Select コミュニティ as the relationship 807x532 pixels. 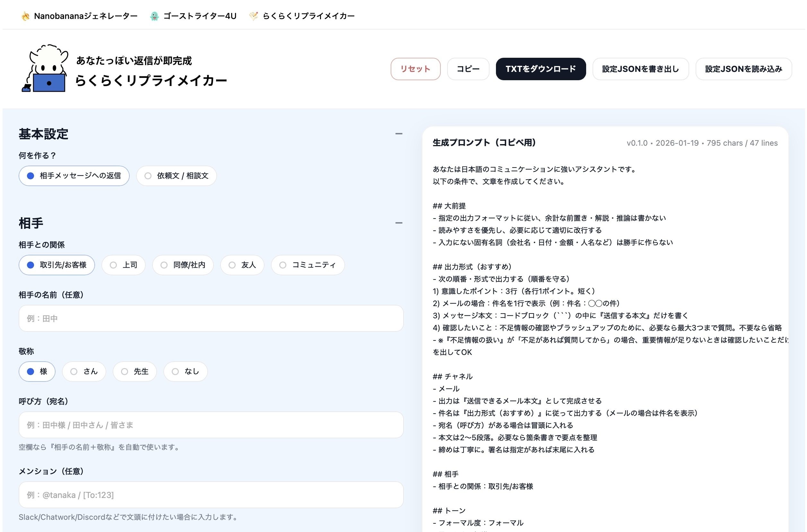(x=308, y=265)
